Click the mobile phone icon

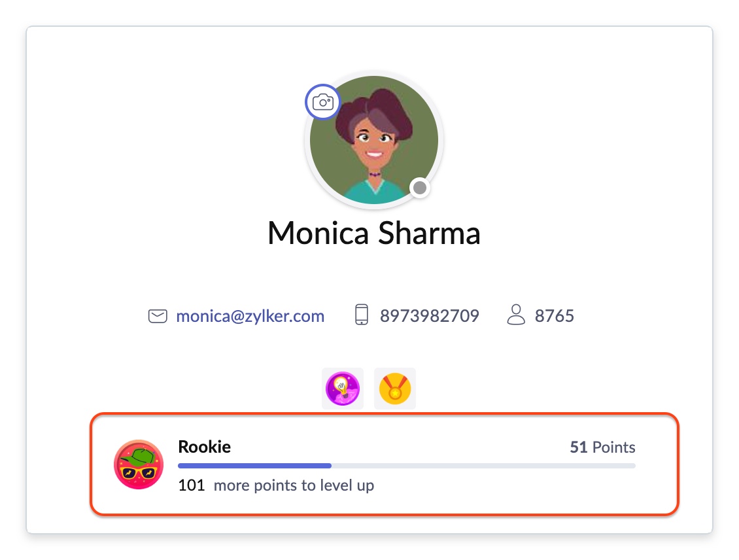click(x=362, y=315)
